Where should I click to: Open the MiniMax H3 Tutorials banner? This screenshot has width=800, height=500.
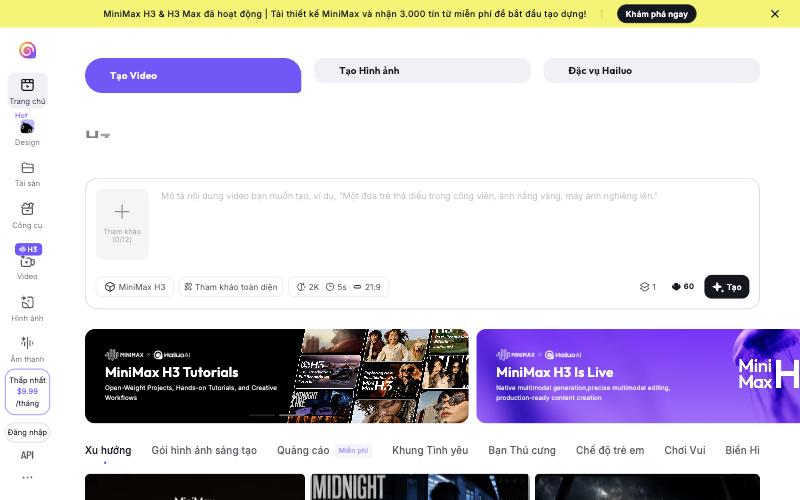(277, 376)
